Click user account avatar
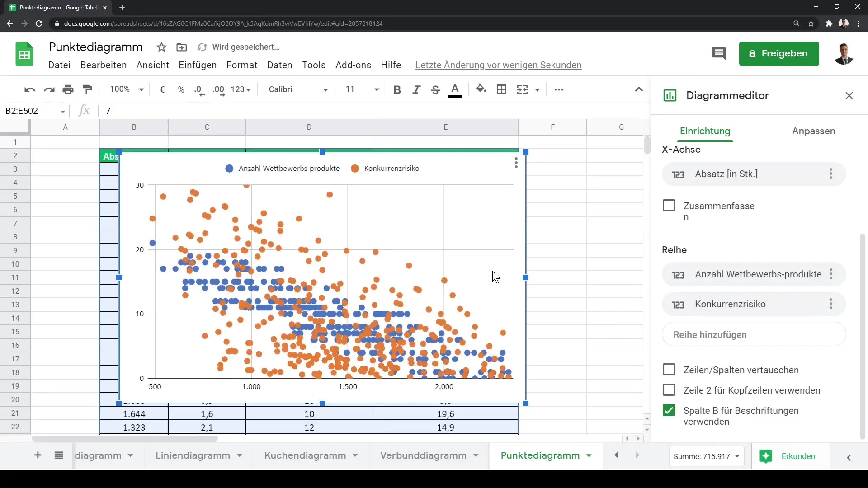Viewport: 868px width, 488px height. pyautogui.click(x=844, y=54)
